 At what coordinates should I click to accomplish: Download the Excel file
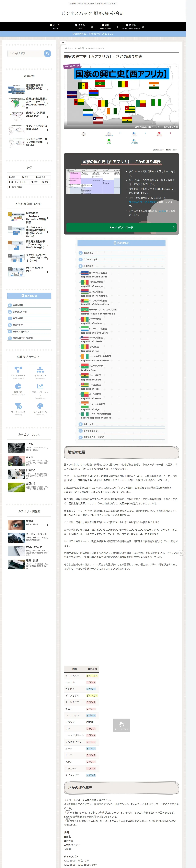click(x=121, y=227)
